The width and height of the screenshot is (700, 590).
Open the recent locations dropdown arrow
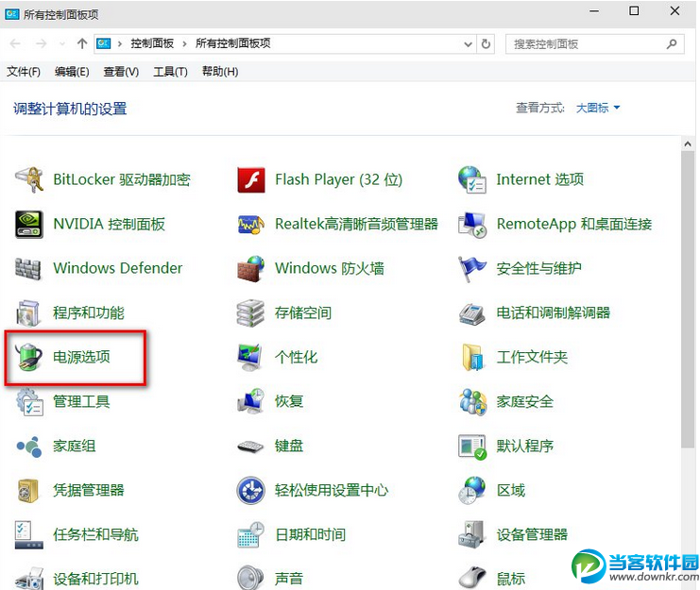tap(62, 43)
